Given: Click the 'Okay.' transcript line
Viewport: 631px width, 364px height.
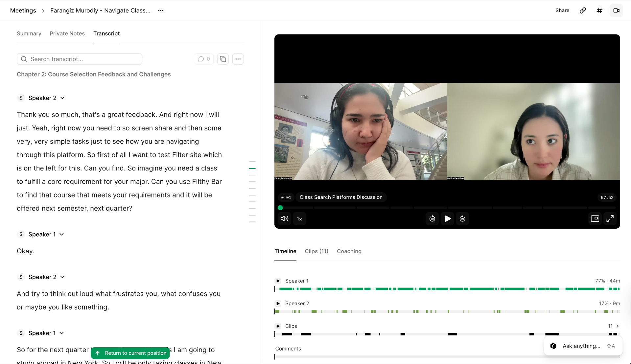Looking at the screenshot, I should point(26,251).
